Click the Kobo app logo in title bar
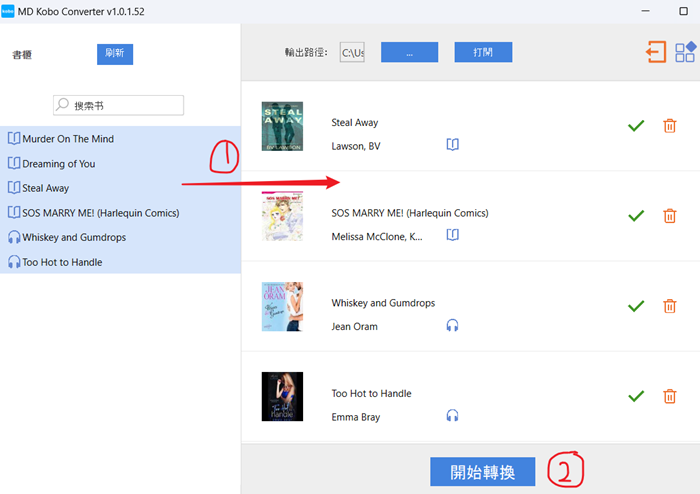Viewport: 700px width, 494px height. click(x=8, y=11)
